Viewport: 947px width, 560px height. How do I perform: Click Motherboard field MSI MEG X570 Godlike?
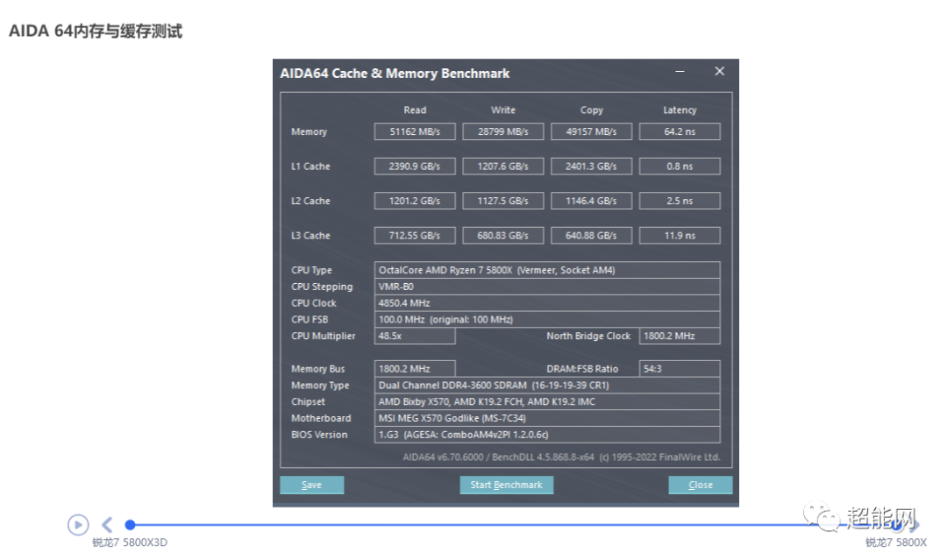547,417
